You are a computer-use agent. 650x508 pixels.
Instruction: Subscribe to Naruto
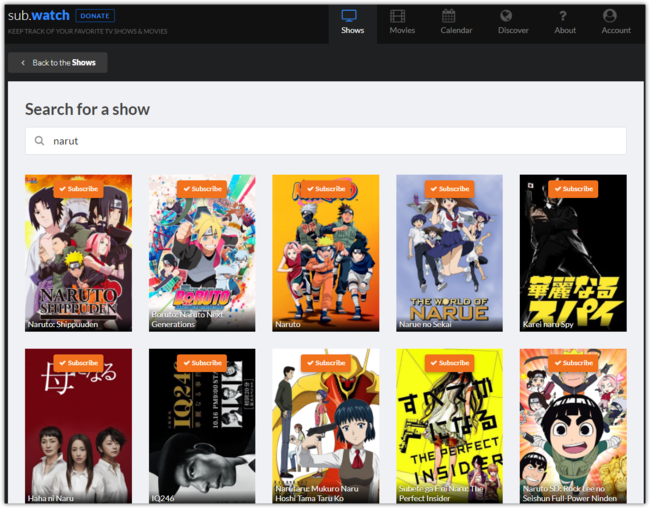point(325,189)
